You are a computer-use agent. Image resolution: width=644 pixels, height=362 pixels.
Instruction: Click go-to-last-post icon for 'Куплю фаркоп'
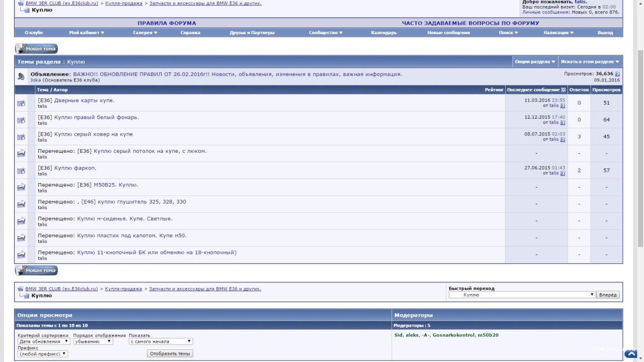tap(562, 173)
